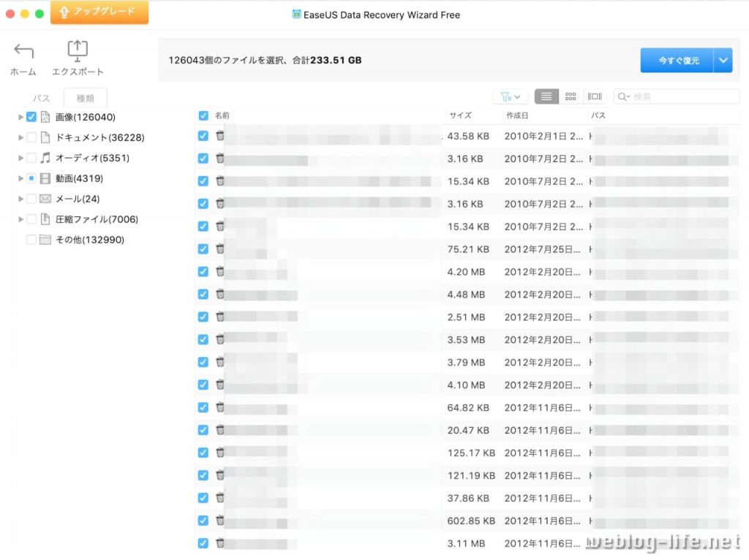Click trash icon on the 125.17 KB row
This screenshot has height=560, width=749.
tap(220, 453)
